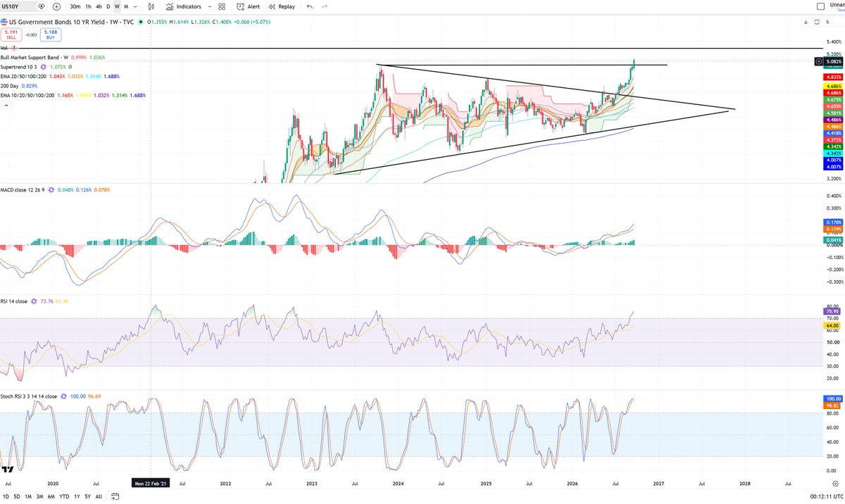Select the 1h timeframe
Viewport: 845px width, 504px height.
click(88, 6)
